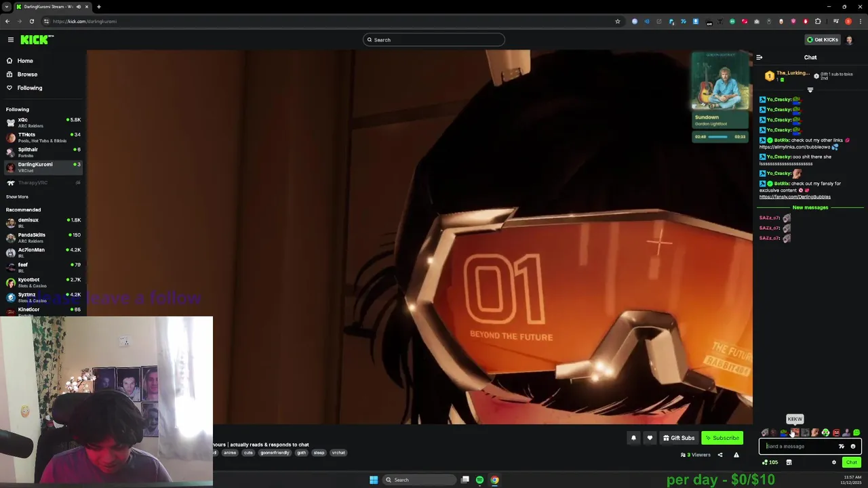Click the 3 Viewers count
The image size is (868, 488).
tap(696, 455)
